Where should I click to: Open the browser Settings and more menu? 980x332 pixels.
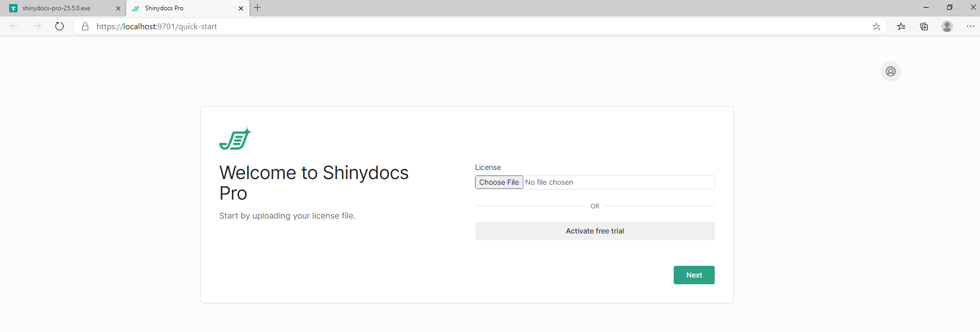pos(970,26)
